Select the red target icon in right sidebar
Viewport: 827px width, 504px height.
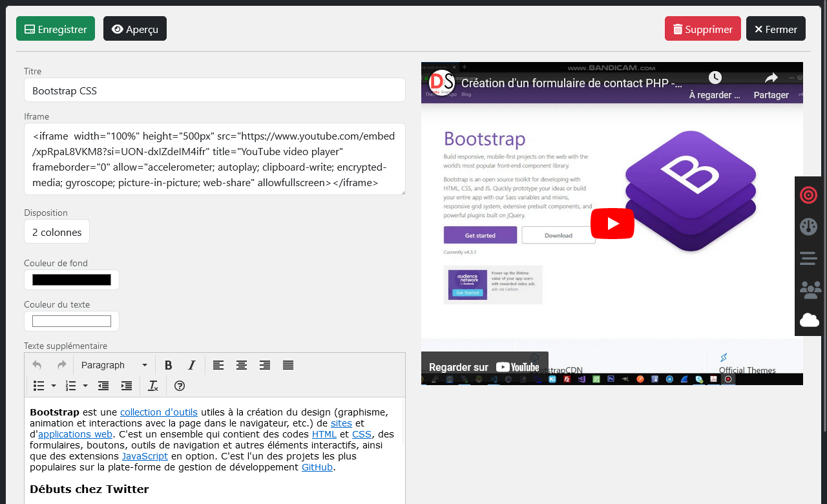tap(808, 195)
